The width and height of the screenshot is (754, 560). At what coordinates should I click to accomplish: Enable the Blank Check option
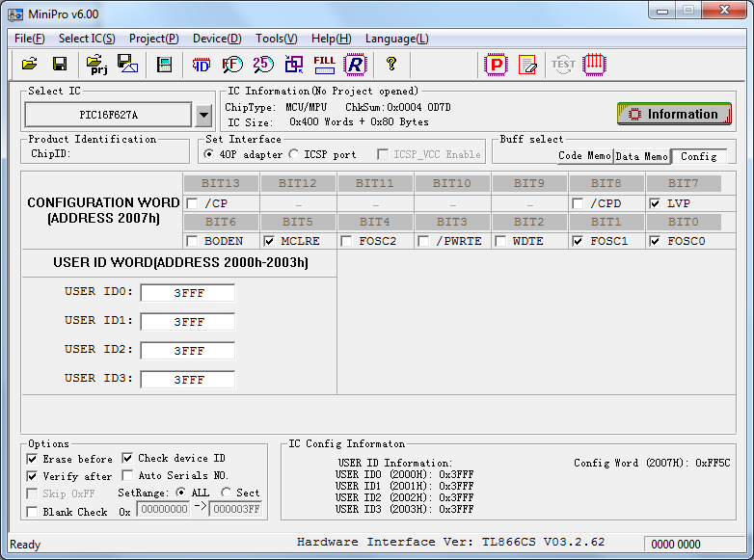[33, 512]
